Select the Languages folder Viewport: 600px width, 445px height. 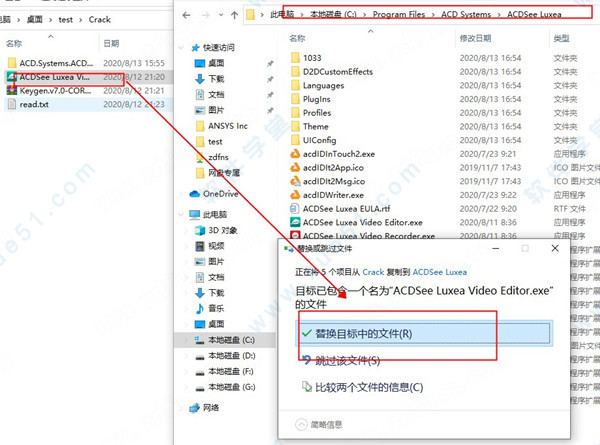click(x=323, y=85)
